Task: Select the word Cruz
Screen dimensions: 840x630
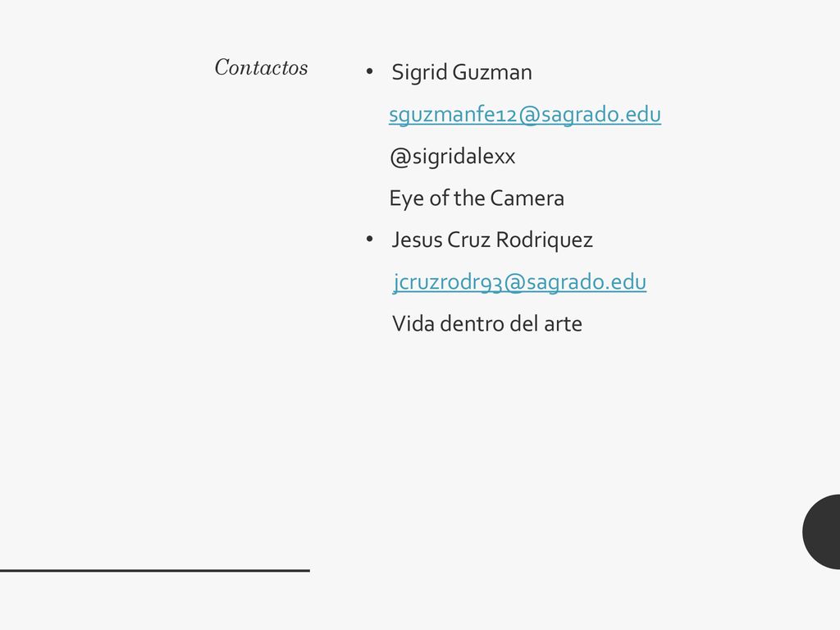Action: [x=468, y=240]
